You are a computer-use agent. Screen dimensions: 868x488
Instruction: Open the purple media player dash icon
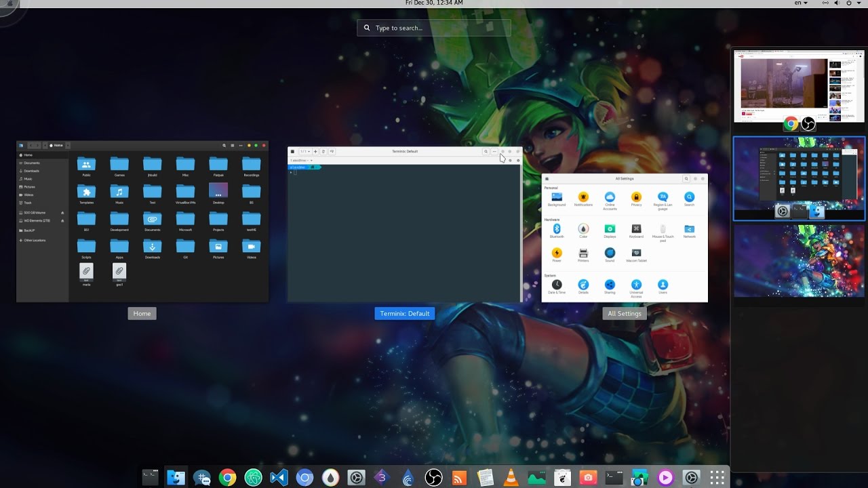(665, 478)
